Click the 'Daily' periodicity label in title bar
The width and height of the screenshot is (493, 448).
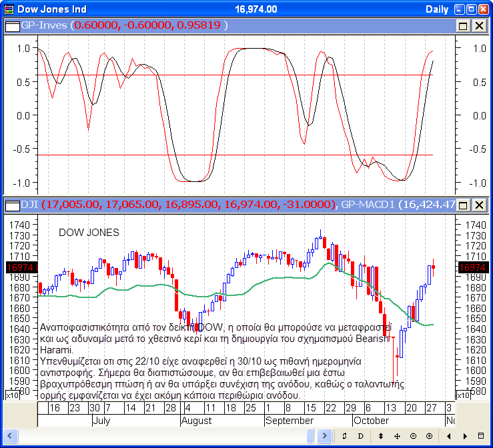point(437,9)
